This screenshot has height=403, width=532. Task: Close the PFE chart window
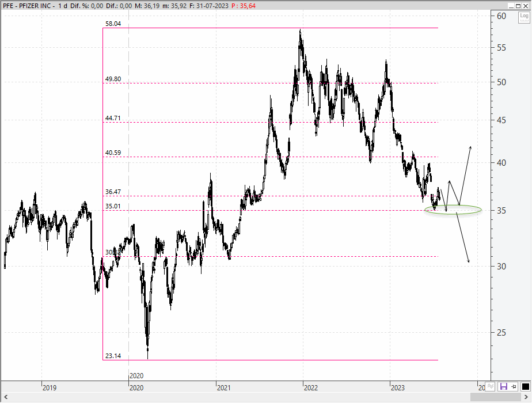(x=525, y=6)
